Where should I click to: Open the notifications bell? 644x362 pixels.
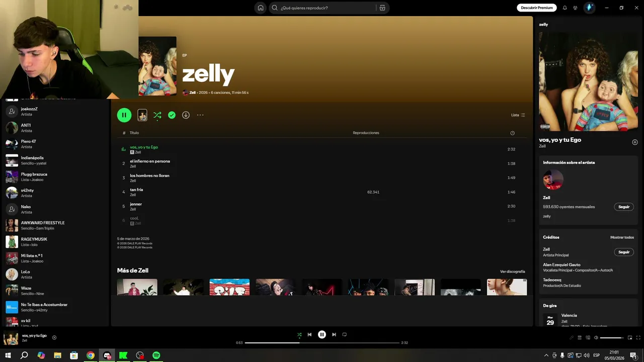565,8
